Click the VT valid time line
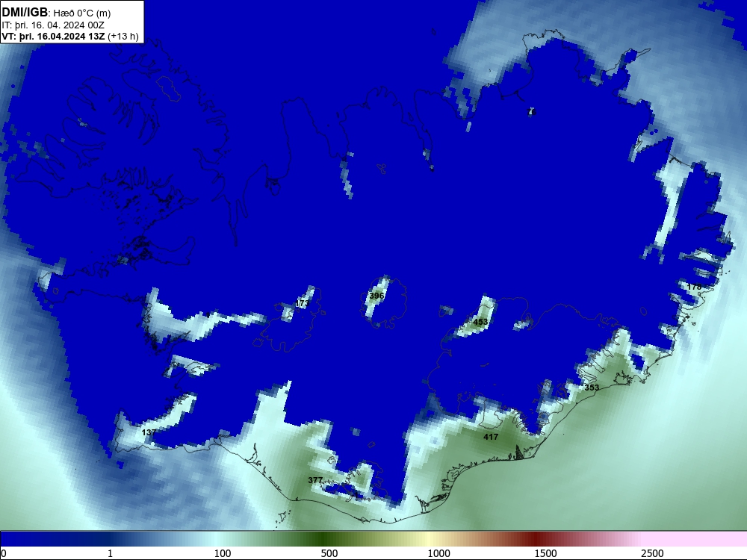Screen dimensions: 747x560 70,36
